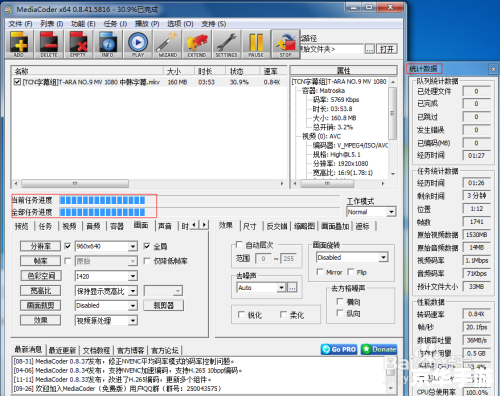
Task: Toggle the 分辨率 resolution checkbox
Action: coord(68,246)
